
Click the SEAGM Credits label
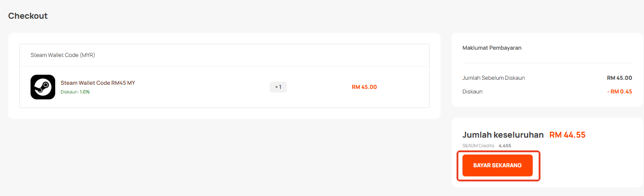pyautogui.click(x=478, y=146)
